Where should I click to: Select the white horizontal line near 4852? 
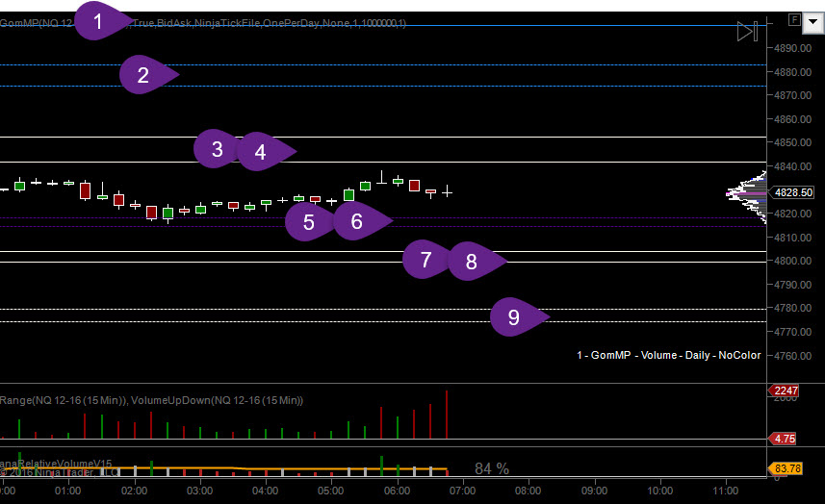pyautogui.click(x=383, y=137)
